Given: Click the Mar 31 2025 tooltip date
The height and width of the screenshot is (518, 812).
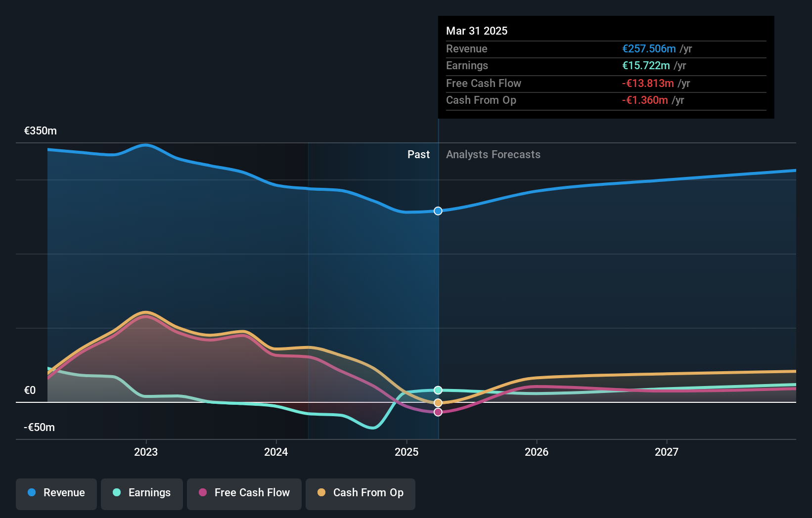Looking at the screenshot, I should point(477,31).
